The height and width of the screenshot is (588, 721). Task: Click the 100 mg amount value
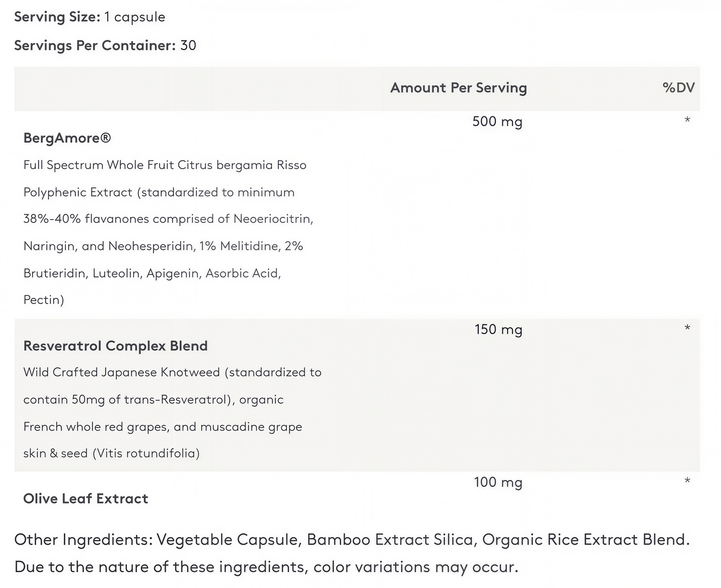coord(498,482)
